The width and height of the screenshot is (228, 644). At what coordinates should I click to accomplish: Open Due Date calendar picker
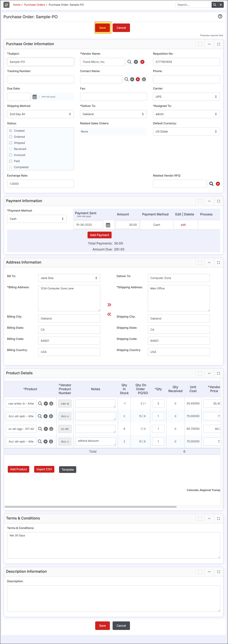tap(35, 97)
